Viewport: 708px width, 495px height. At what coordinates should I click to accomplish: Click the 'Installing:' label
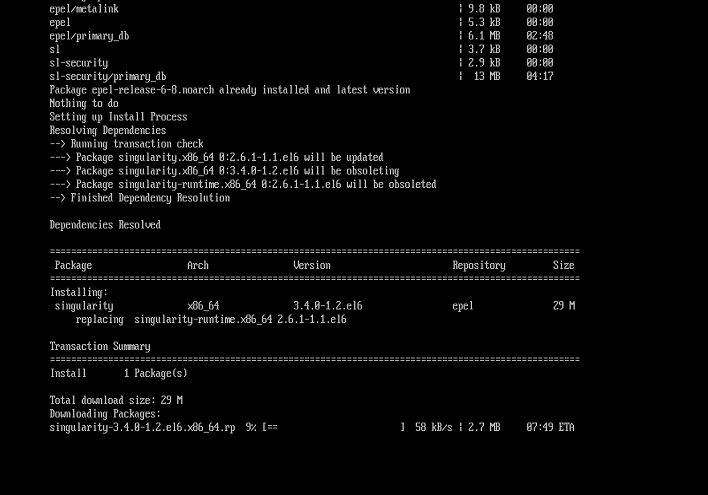(79, 293)
